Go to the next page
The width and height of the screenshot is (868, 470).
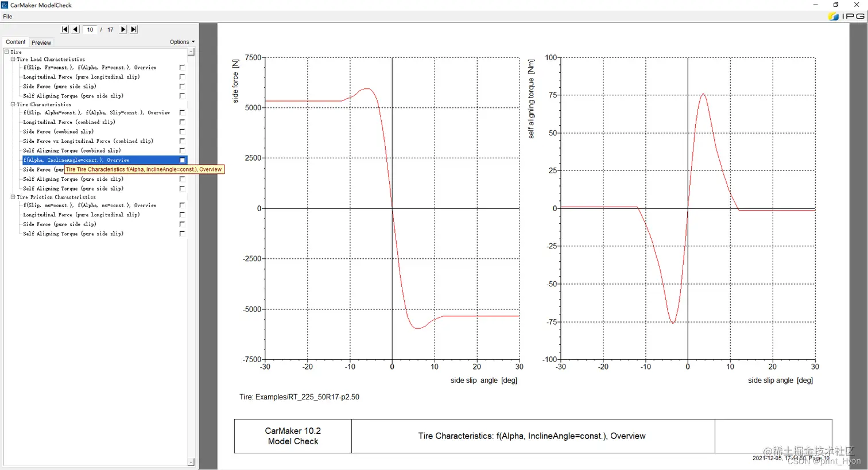(x=123, y=29)
